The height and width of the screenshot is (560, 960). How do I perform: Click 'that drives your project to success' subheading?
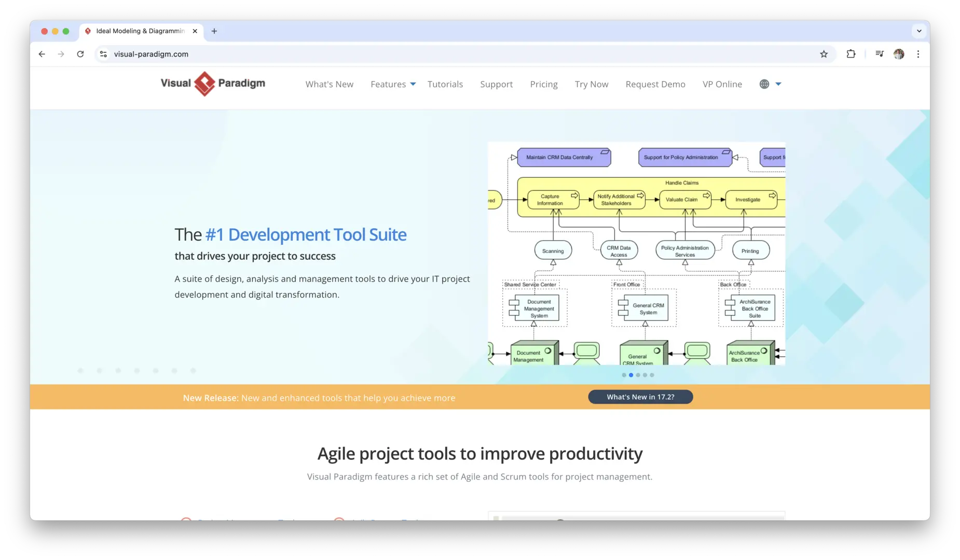[255, 256]
